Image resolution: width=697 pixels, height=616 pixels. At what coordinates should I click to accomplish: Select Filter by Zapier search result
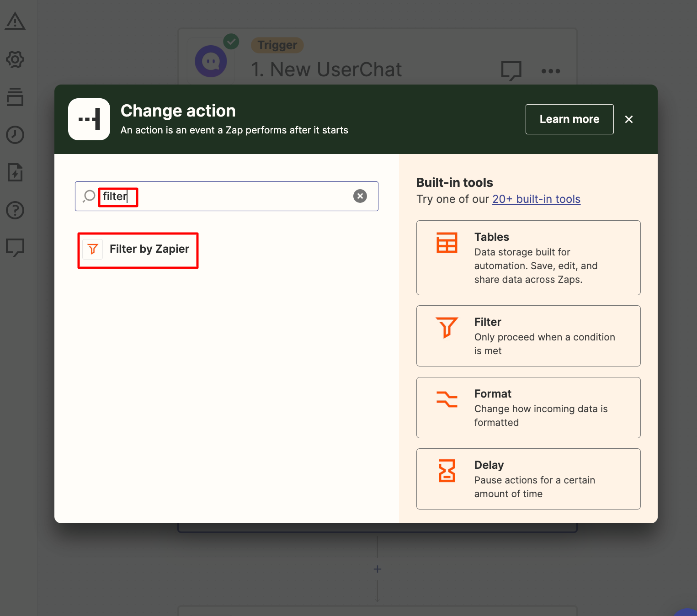(138, 249)
